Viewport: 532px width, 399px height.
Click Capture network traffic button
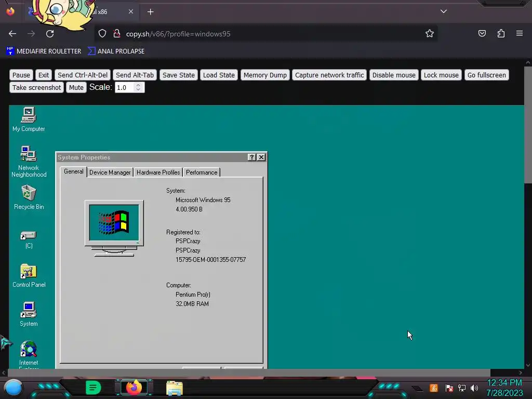(x=329, y=75)
